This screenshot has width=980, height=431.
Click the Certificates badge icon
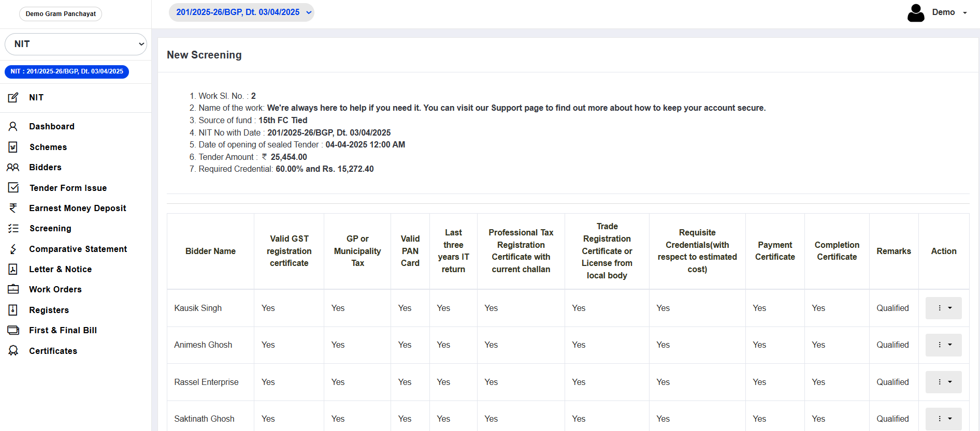point(13,351)
